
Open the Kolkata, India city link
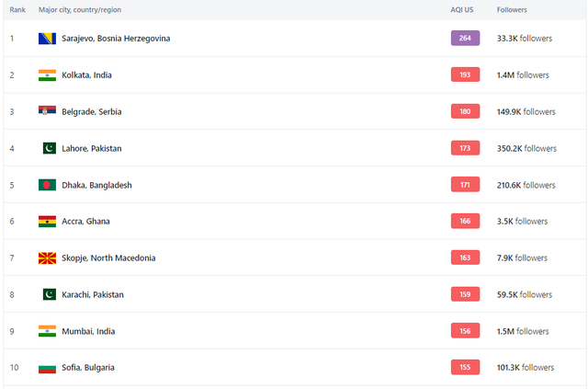pyautogui.click(x=86, y=75)
